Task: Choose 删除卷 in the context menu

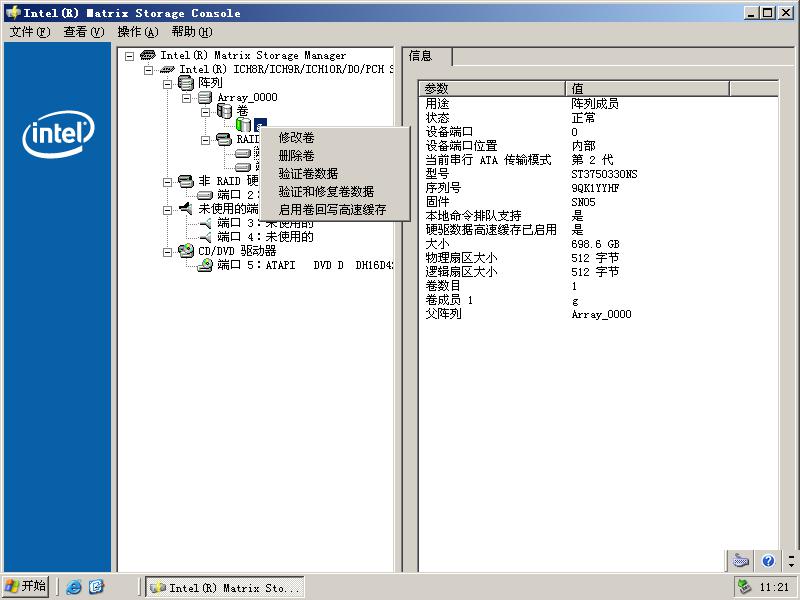Action: point(296,156)
